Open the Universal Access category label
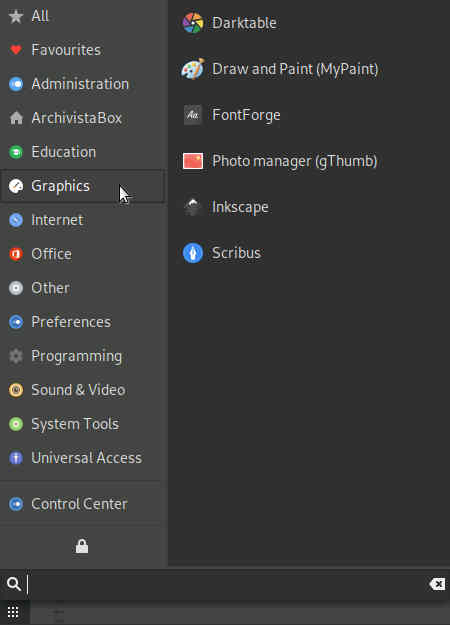Viewport: 450px width, 625px height. (x=86, y=458)
